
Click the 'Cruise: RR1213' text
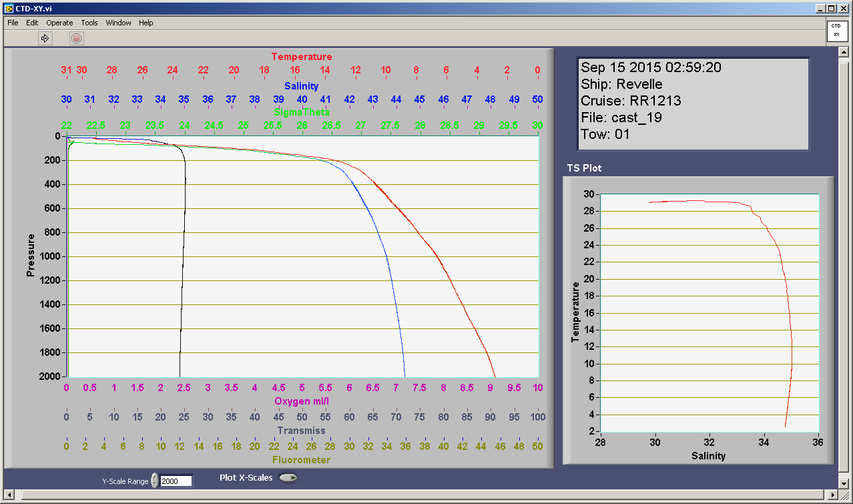(x=631, y=101)
